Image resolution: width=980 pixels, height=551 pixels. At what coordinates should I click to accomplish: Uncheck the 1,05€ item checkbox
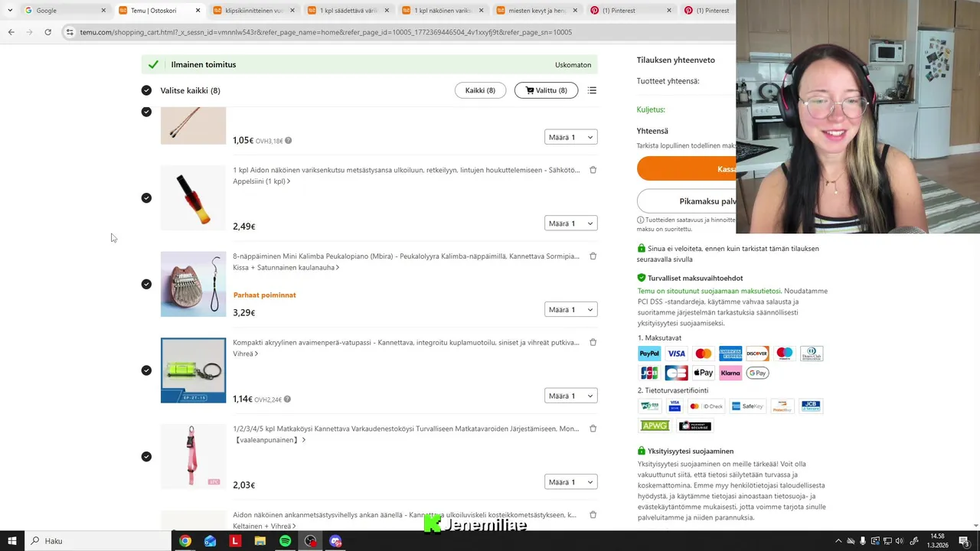coord(146,112)
